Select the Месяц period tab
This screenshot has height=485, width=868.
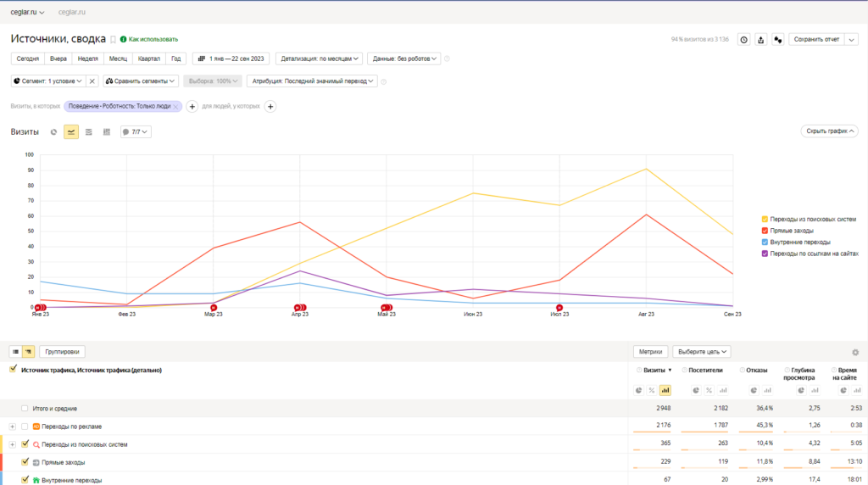(118, 59)
